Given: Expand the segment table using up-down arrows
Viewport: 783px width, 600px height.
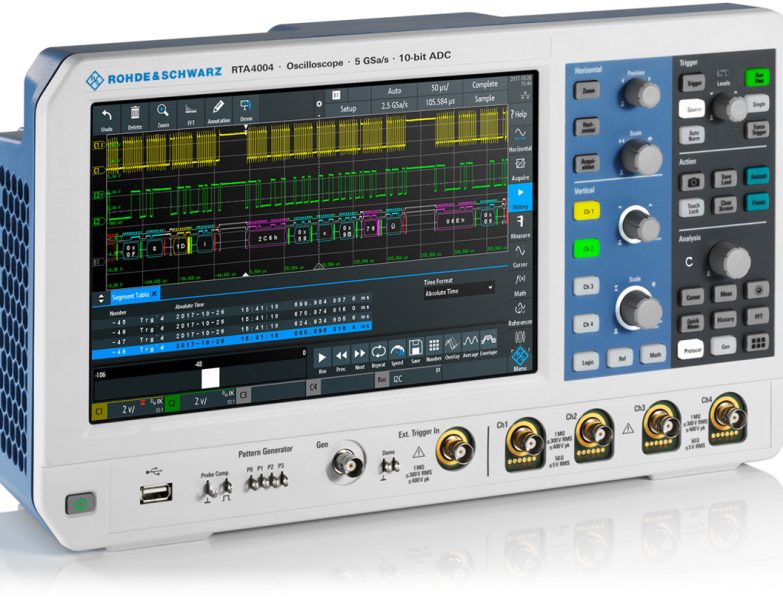Looking at the screenshot, I should pyautogui.click(x=101, y=299).
